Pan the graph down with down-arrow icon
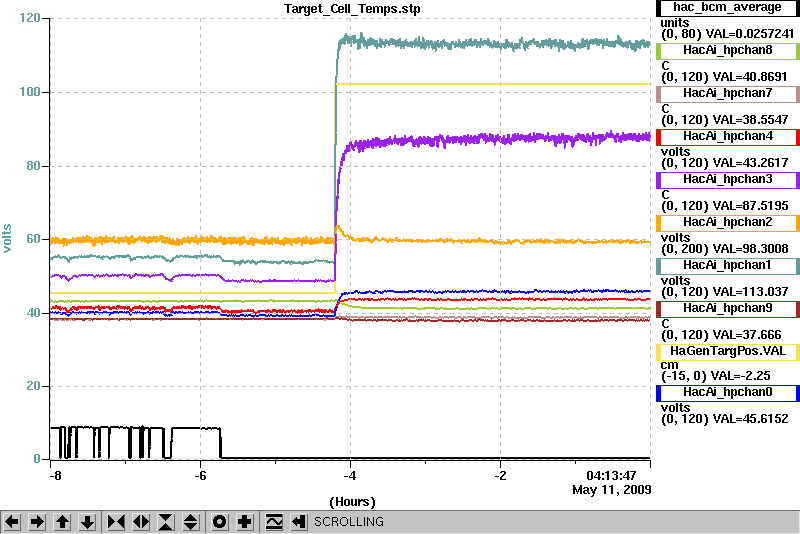 click(87, 522)
